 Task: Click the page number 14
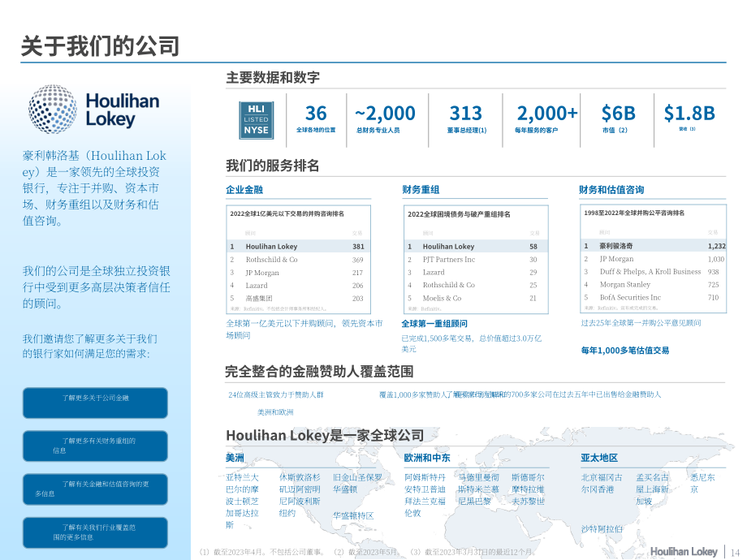pos(735,553)
